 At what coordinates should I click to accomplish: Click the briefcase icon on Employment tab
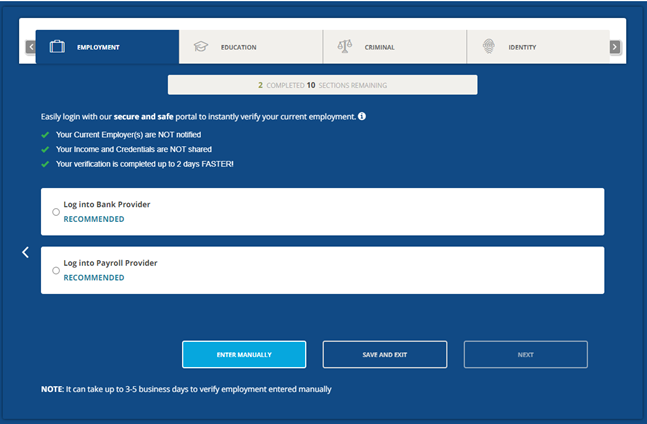pyautogui.click(x=58, y=47)
